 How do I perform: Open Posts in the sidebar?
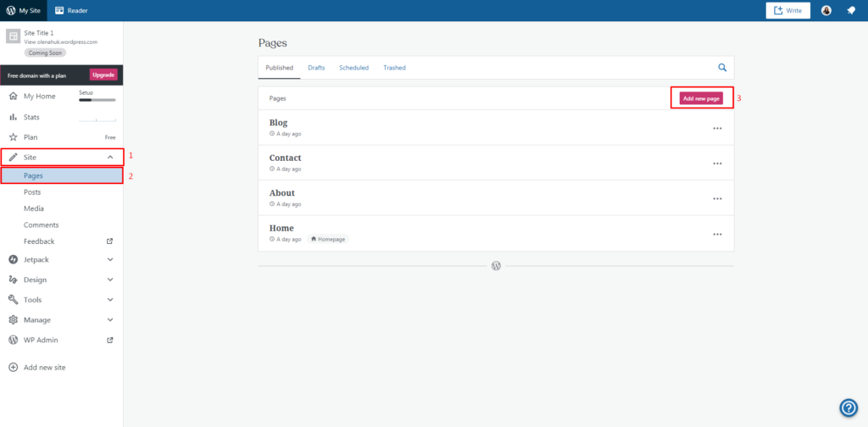(32, 192)
